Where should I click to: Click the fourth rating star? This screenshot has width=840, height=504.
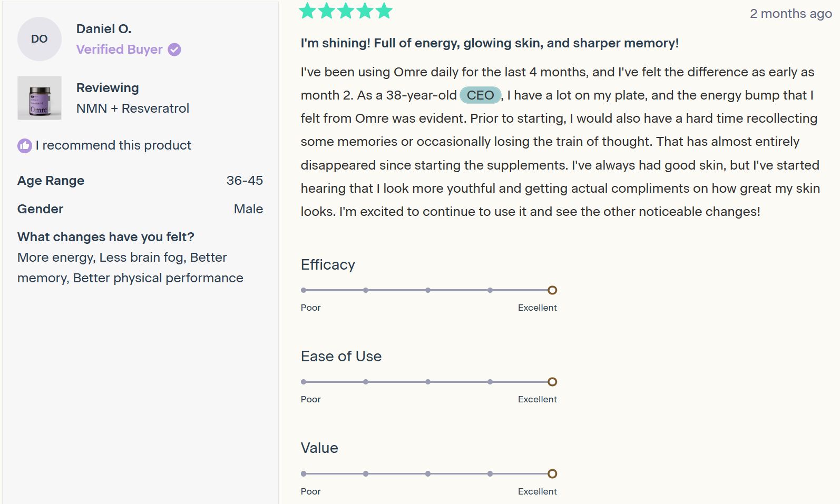pyautogui.click(x=365, y=10)
